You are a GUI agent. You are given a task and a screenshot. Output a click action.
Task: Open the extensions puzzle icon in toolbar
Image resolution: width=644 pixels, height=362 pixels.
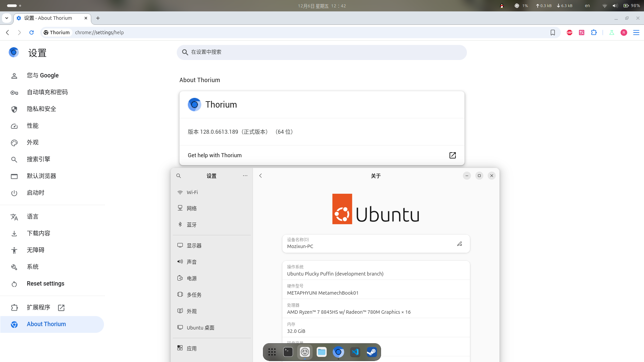point(594,33)
